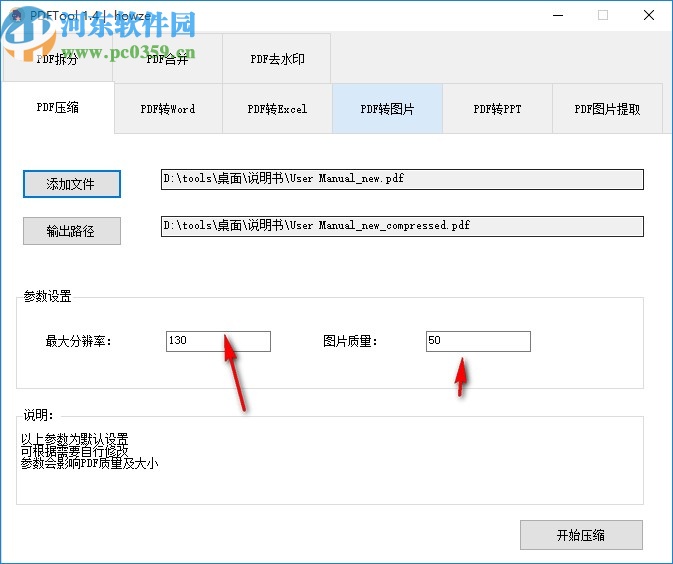This screenshot has height=564, width=673.
Task: Switch to the PDF拆分 tab
Action: point(57,58)
